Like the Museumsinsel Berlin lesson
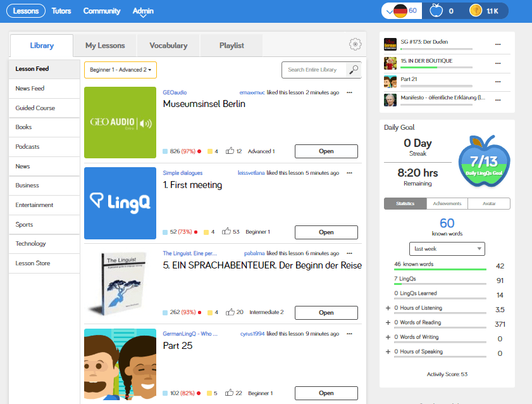This screenshot has width=532, height=404. [229, 151]
